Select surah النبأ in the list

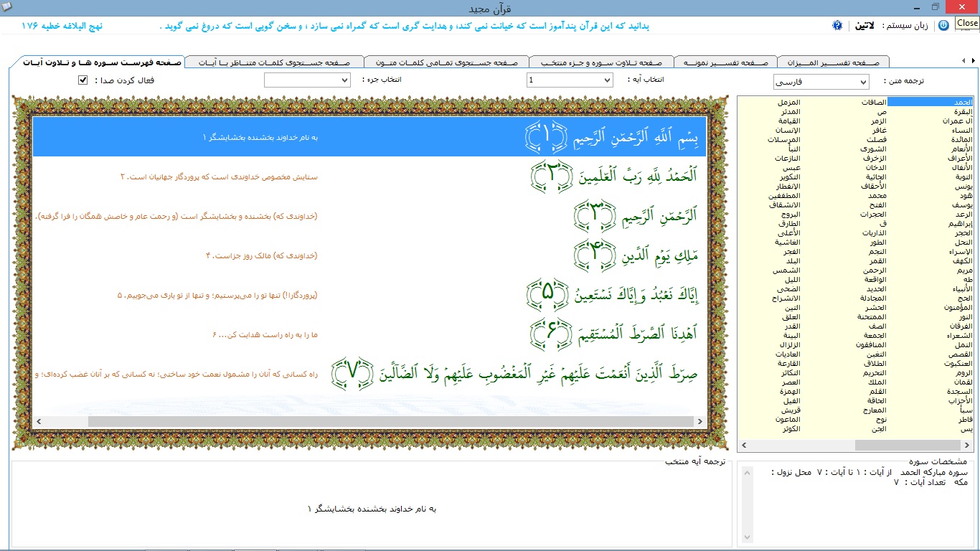point(793,149)
